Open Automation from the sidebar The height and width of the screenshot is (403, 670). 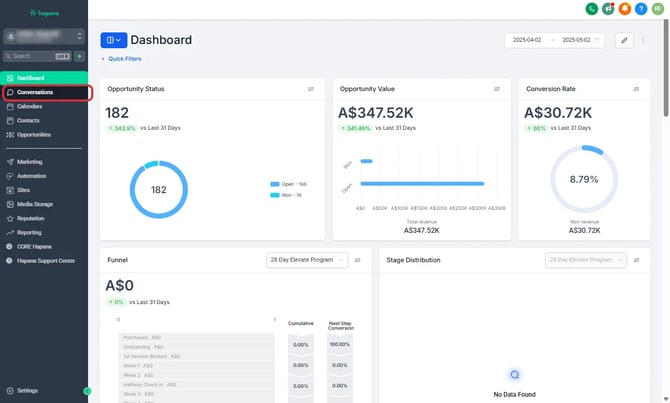coord(32,175)
